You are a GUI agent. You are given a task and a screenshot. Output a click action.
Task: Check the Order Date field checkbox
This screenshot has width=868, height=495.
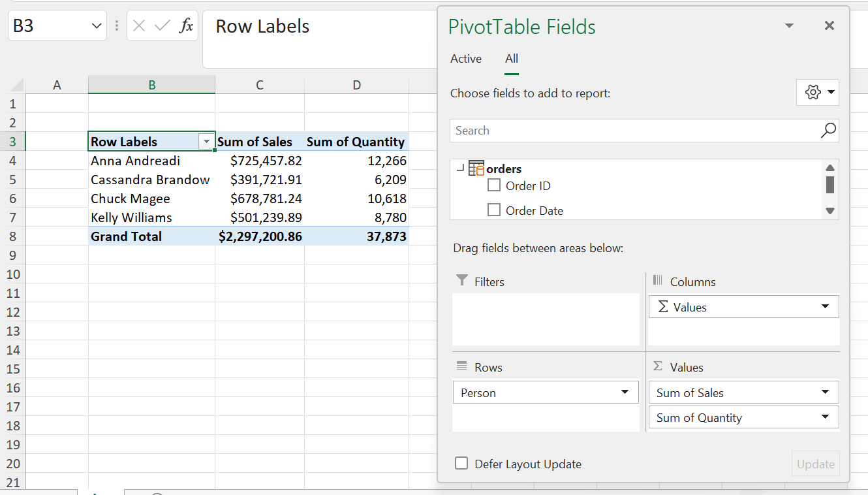494,210
